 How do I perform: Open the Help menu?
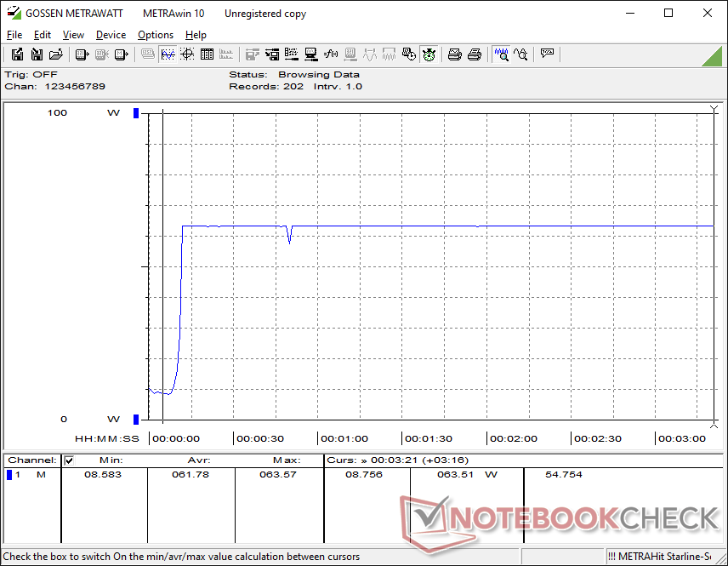click(x=196, y=35)
